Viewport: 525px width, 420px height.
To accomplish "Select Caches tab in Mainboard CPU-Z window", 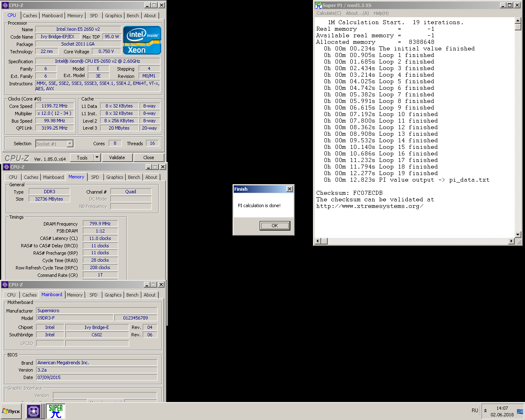I will (x=30, y=295).
